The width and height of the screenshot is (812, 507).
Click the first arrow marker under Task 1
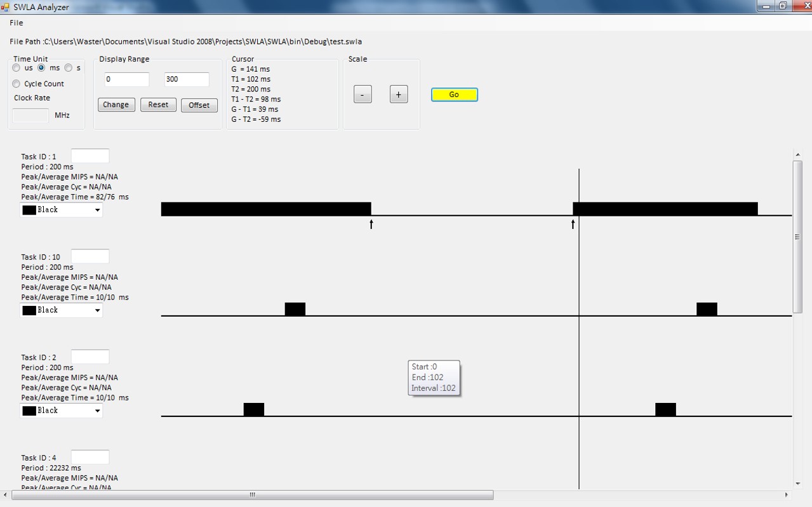371,224
